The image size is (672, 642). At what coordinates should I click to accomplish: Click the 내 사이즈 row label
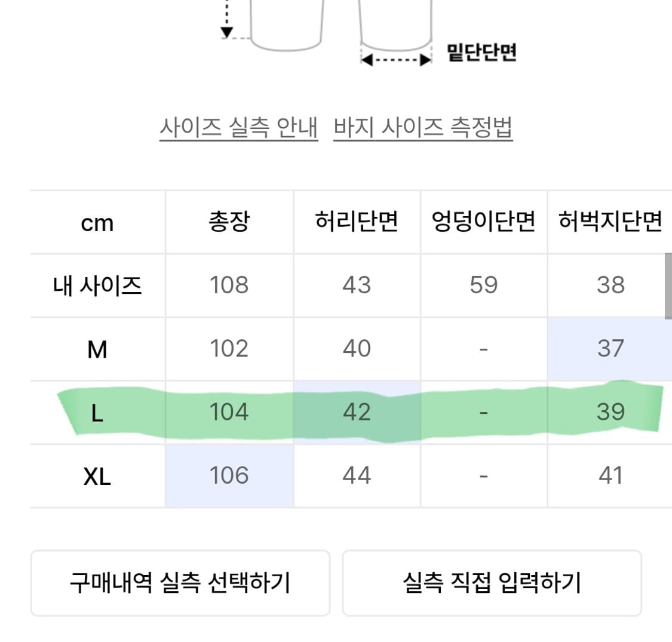point(97,285)
